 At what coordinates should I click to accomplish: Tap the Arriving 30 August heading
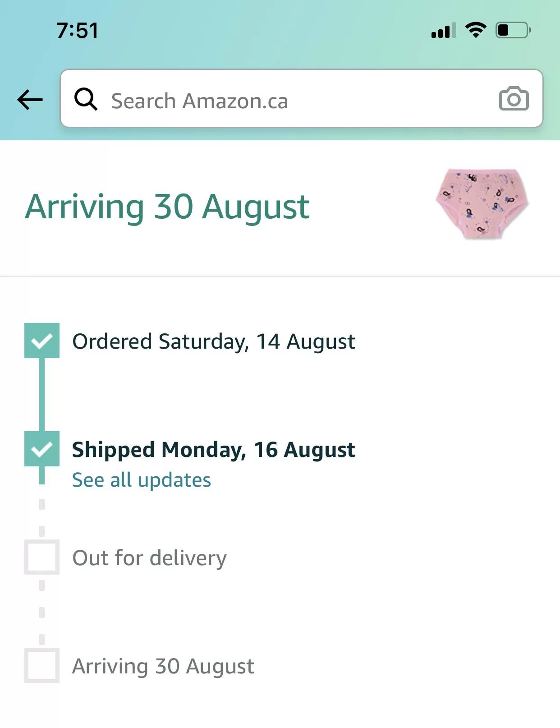pos(167,207)
